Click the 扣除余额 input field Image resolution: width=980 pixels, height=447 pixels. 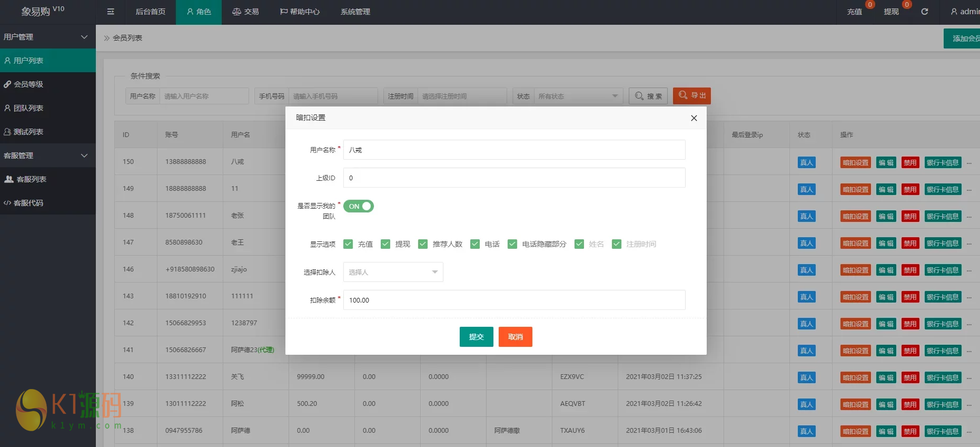pyautogui.click(x=514, y=300)
